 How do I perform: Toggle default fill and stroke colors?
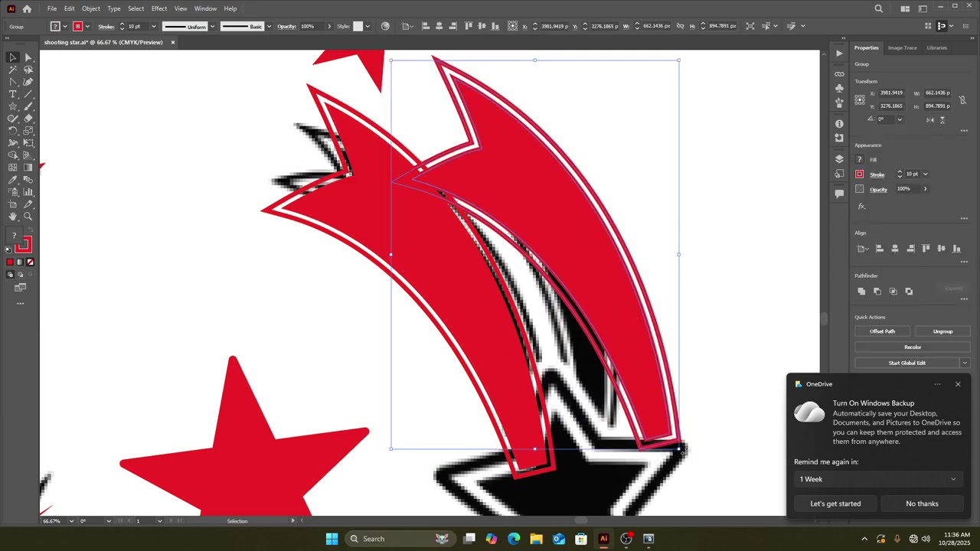coord(8,249)
